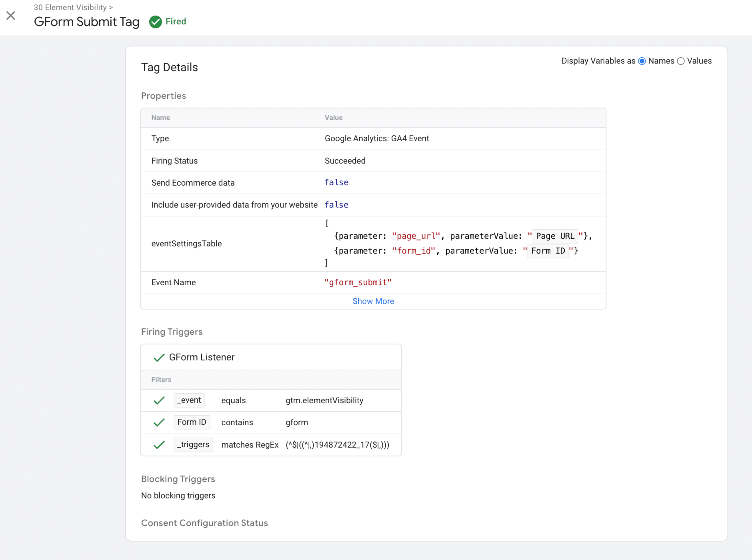Click the "page_url" parameter string
The width and height of the screenshot is (752, 560).
click(x=416, y=236)
